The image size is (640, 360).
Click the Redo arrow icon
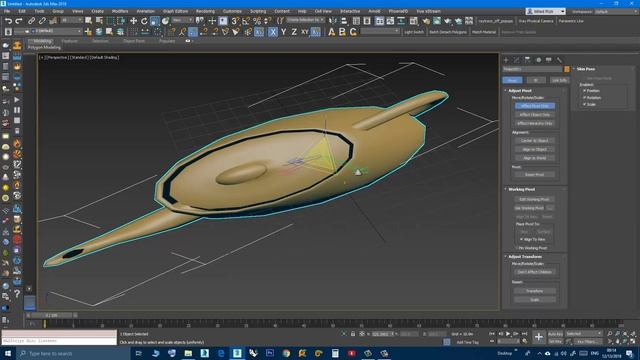(19, 21)
